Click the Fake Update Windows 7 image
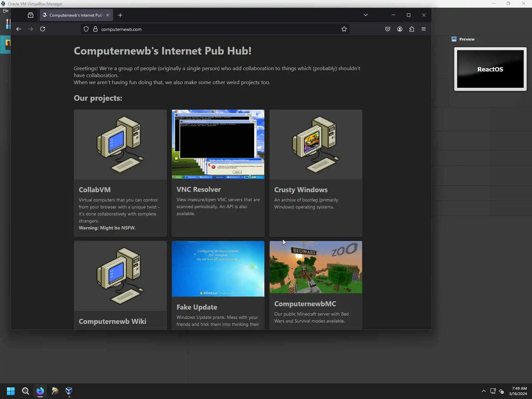The height and width of the screenshot is (399, 532). tap(218, 269)
